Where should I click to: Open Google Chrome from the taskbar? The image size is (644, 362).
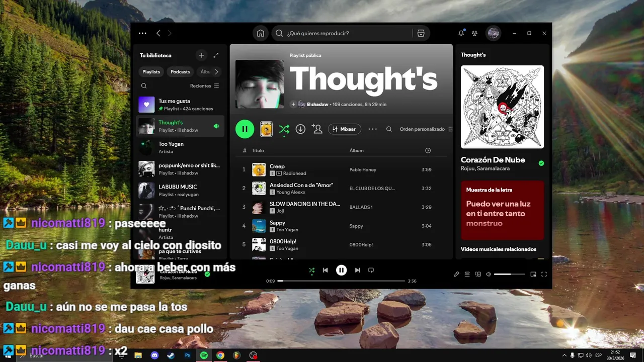[x=220, y=355]
